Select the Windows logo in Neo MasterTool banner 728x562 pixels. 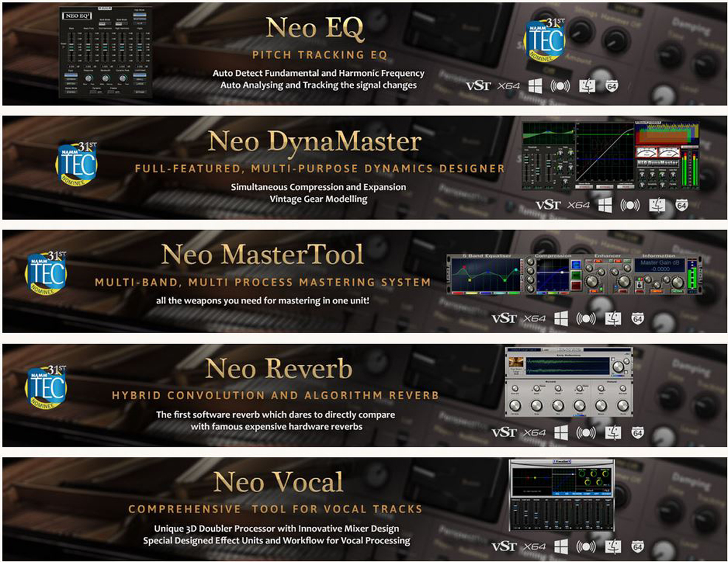[561, 319]
